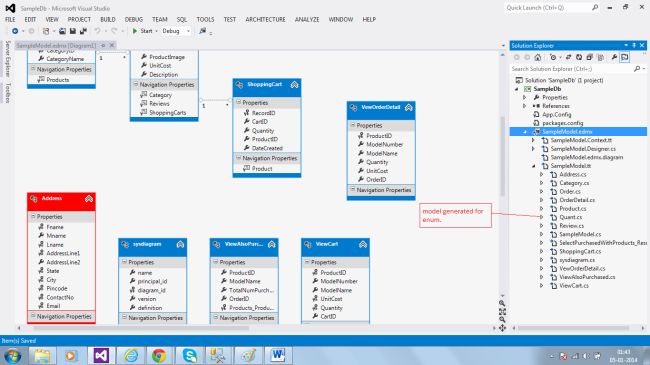Open Internet Explorer from the taskbar

point(130,355)
